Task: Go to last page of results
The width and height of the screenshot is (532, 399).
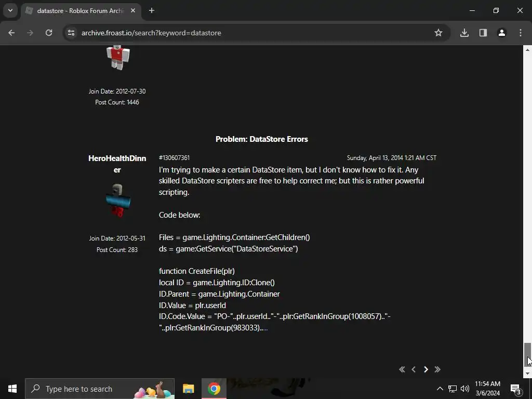Action: point(437,369)
